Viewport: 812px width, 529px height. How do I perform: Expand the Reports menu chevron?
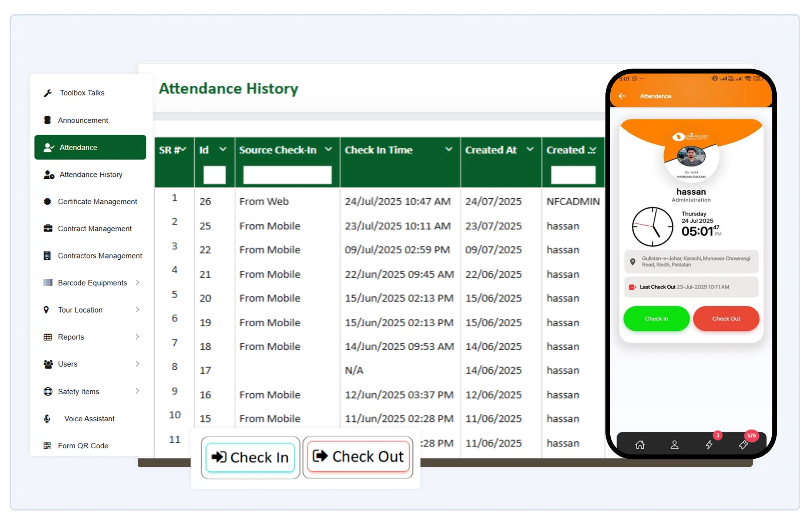click(x=137, y=337)
